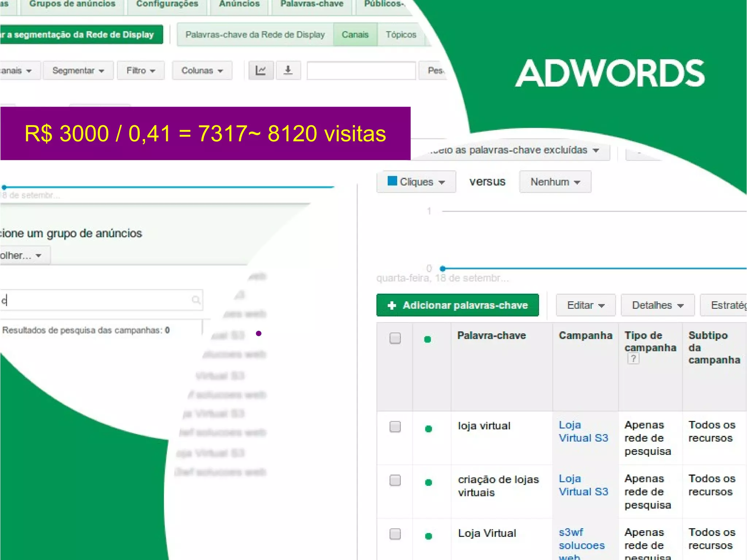This screenshot has width=747, height=560.
Task: Click the blue Cliques color square
Action: 392,181
